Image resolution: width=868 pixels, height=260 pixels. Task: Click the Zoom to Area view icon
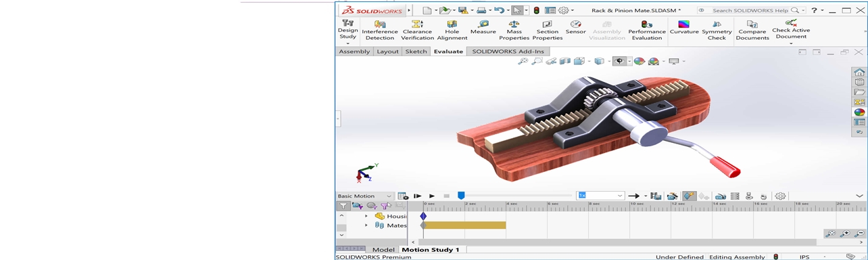(537, 61)
